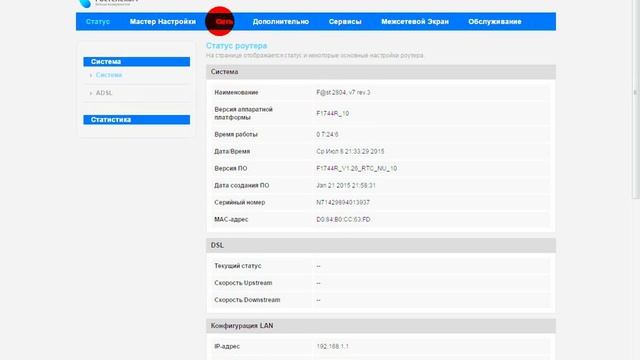Viewport: 640px width, 360px height.
Task: Click the Время работы label
Action: (x=236, y=134)
